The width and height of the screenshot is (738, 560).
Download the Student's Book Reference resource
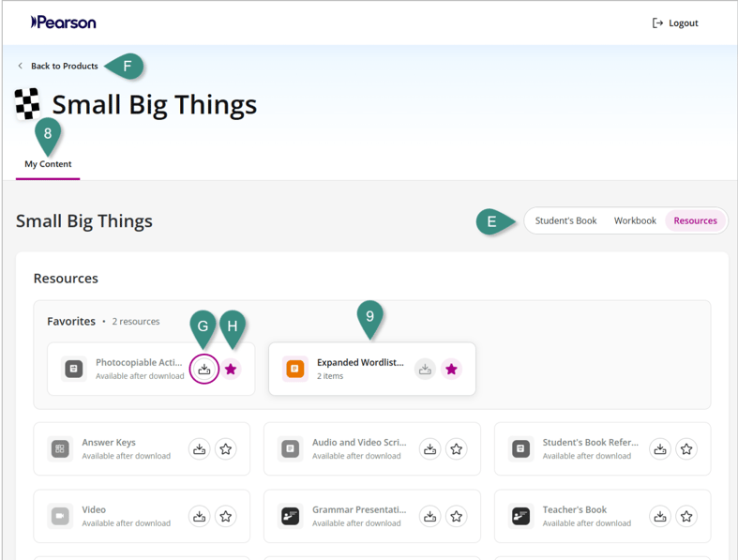(x=660, y=449)
